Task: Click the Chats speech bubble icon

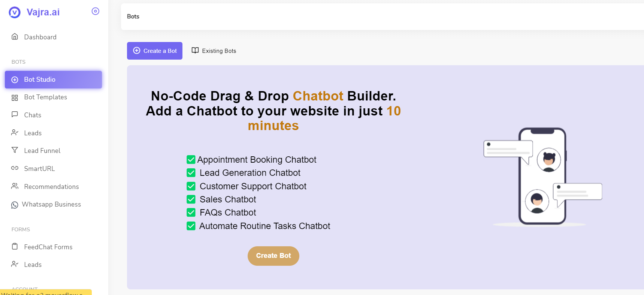Action: click(15, 115)
